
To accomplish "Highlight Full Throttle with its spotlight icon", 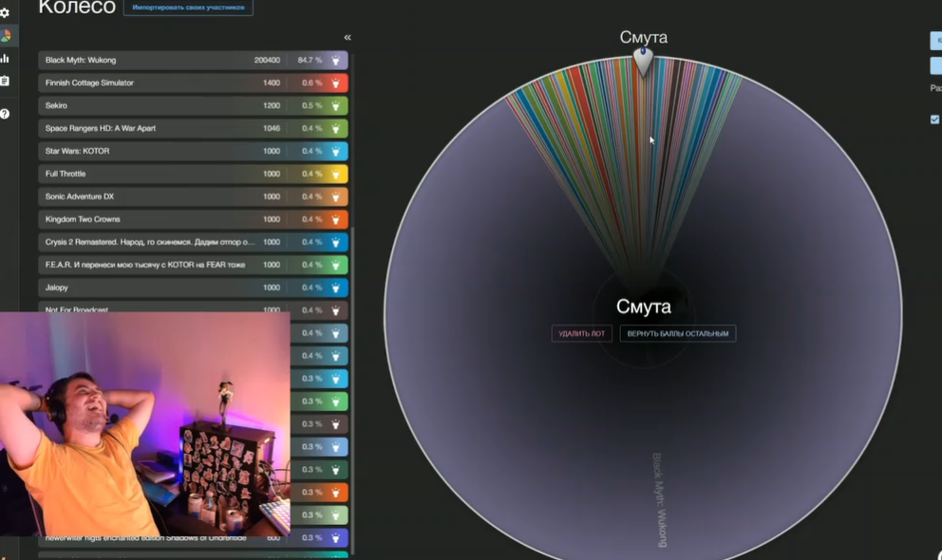I will (x=336, y=174).
